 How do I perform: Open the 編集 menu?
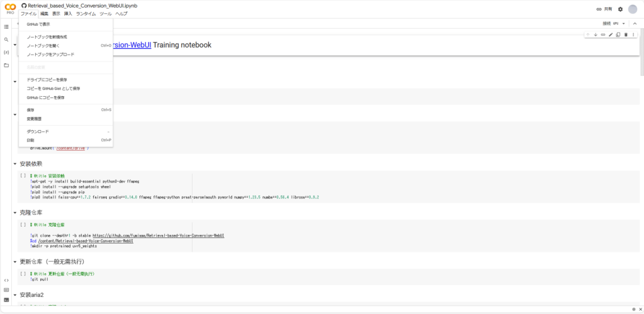point(45,14)
